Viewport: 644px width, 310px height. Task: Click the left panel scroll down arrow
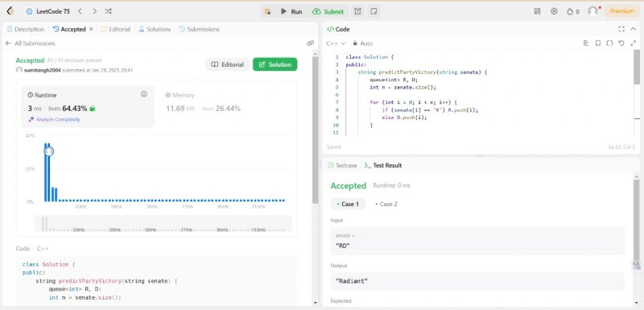coord(315,303)
